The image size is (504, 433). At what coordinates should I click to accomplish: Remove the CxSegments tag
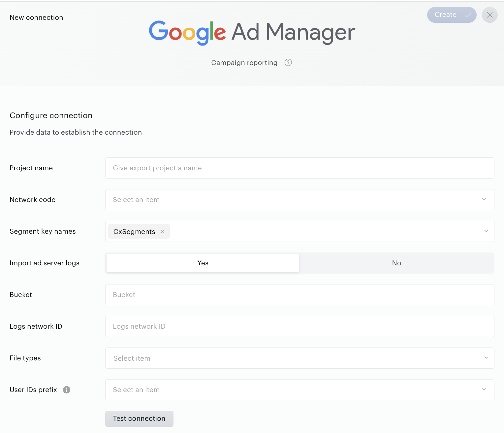[163, 231]
